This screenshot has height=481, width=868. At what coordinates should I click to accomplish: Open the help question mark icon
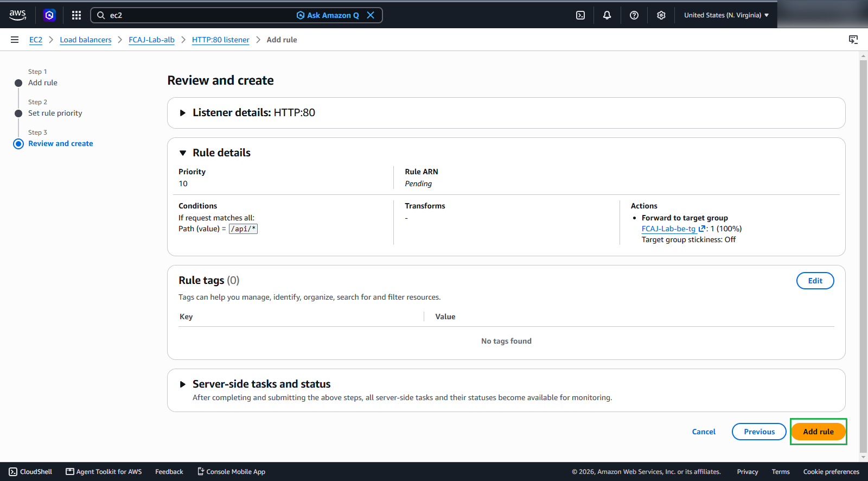tap(634, 15)
